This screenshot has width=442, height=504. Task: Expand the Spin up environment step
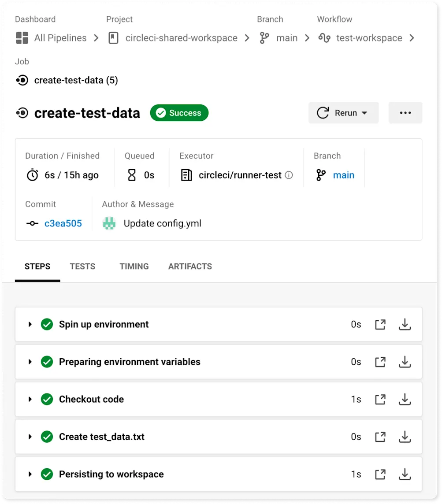(30, 324)
